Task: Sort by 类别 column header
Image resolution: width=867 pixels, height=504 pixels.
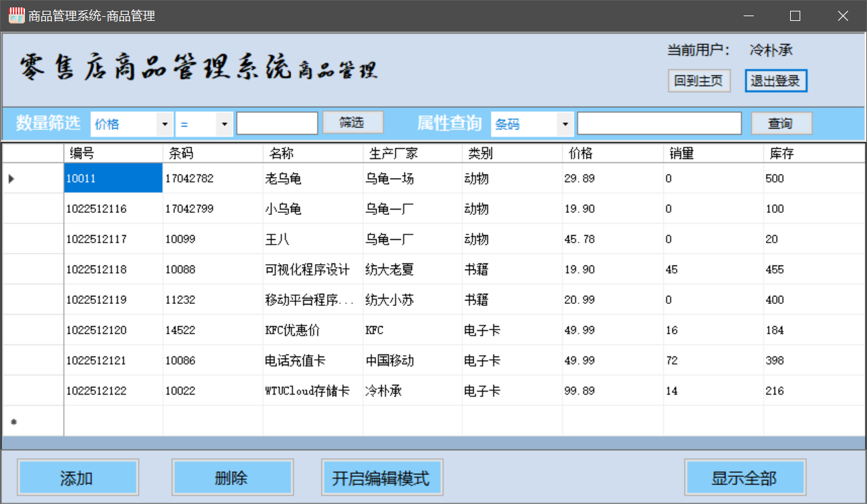Action: pyautogui.click(x=512, y=154)
